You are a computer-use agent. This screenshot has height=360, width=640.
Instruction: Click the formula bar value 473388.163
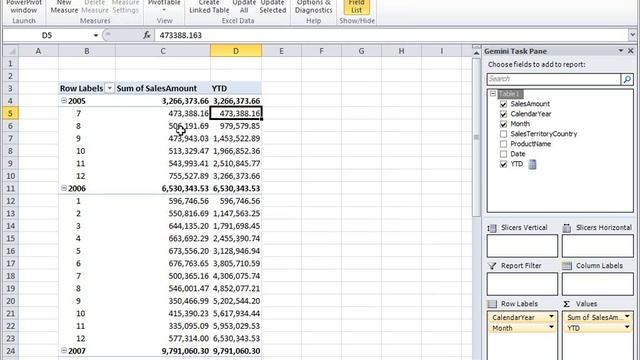pyautogui.click(x=181, y=36)
